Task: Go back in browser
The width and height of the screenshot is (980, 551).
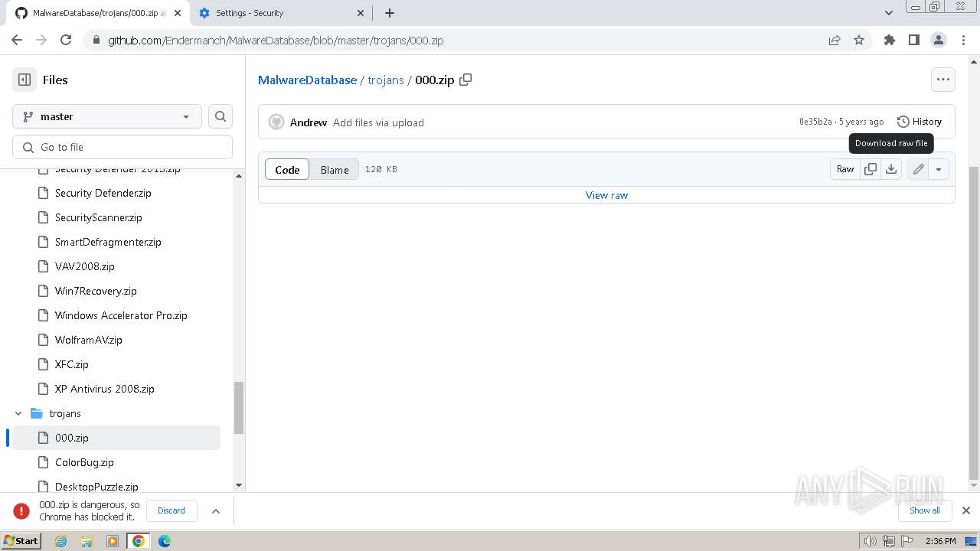Action: tap(17, 40)
